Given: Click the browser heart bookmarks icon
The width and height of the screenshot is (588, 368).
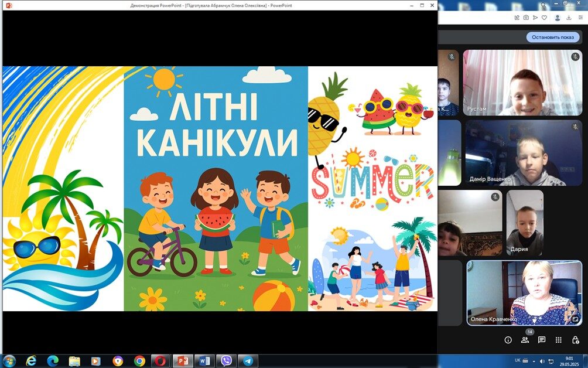Looking at the screenshot, I should coord(544,18).
